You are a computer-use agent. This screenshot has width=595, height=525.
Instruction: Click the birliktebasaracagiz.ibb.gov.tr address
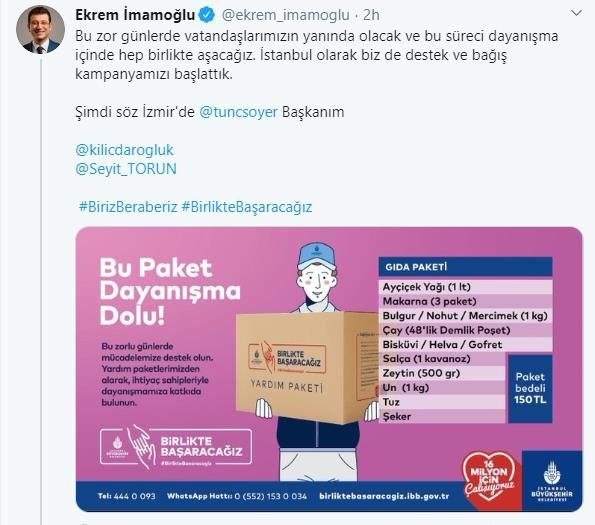(x=384, y=496)
